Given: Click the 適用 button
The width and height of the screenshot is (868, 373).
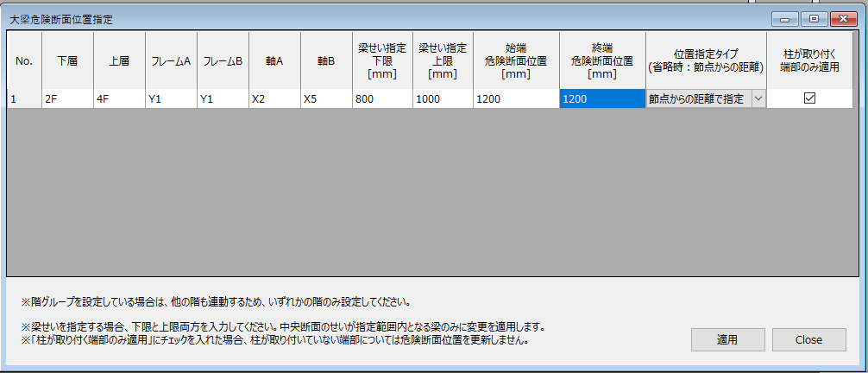Looking at the screenshot, I should tap(727, 339).
